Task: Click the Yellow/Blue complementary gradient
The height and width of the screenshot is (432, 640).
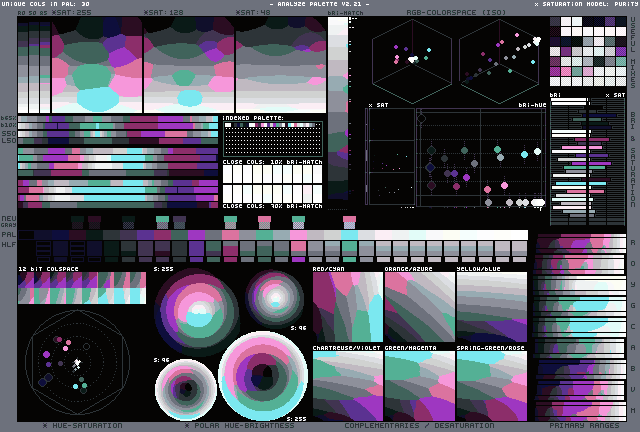Action: click(x=491, y=307)
